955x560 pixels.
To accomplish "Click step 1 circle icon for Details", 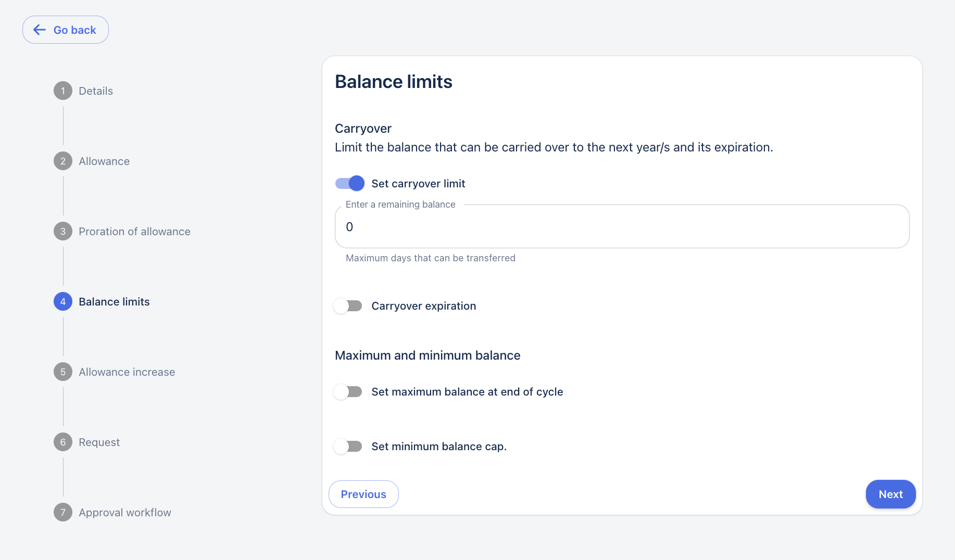I will click(63, 91).
